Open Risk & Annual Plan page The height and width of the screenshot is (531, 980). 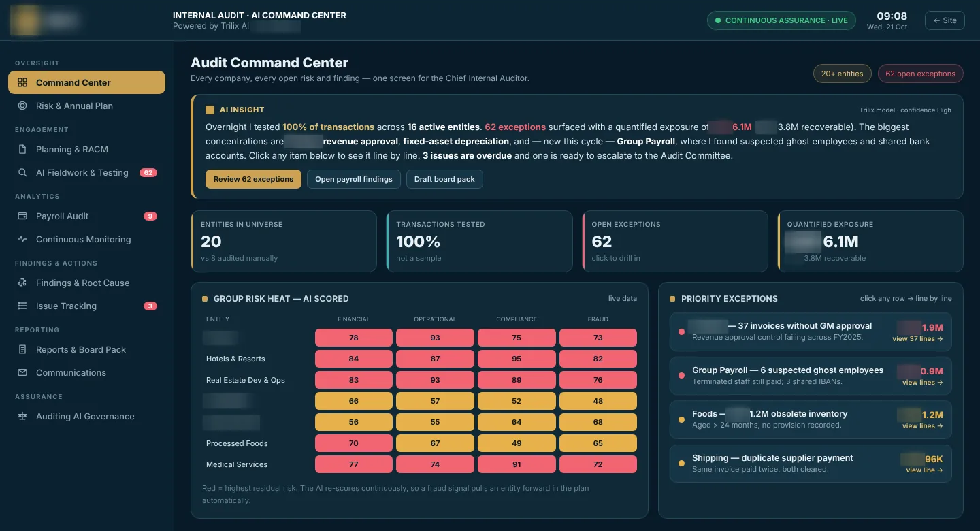(86, 106)
